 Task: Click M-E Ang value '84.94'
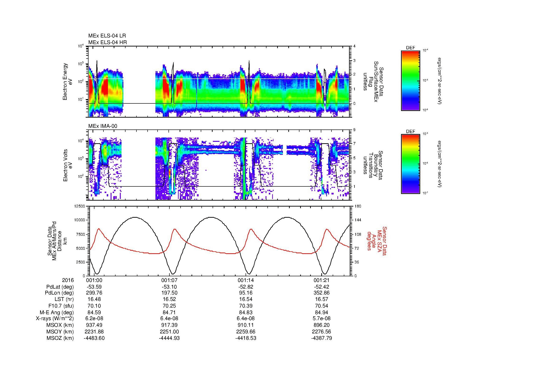pyautogui.click(x=322, y=312)
